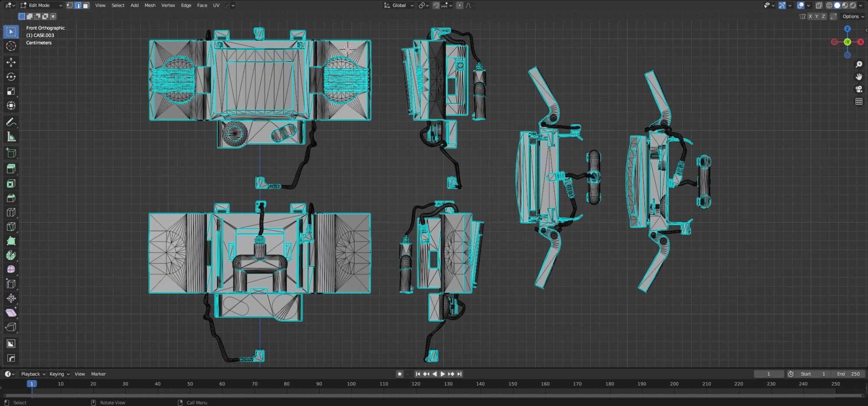Open the Face menu
The image size is (868, 406).
pyautogui.click(x=202, y=6)
